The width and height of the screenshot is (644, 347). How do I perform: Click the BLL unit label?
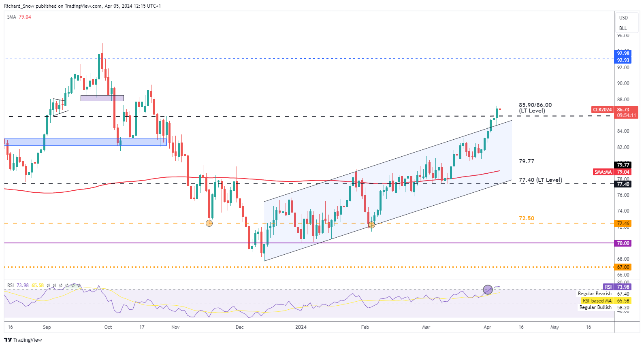coord(623,28)
